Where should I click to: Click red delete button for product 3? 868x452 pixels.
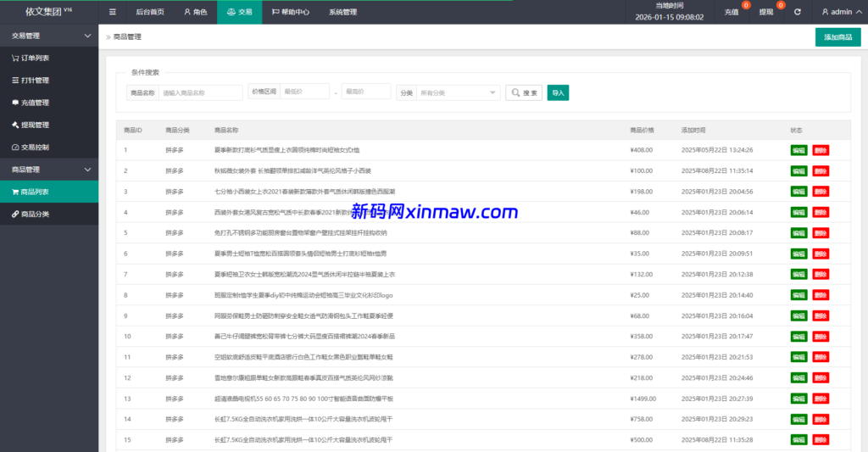tap(821, 192)
